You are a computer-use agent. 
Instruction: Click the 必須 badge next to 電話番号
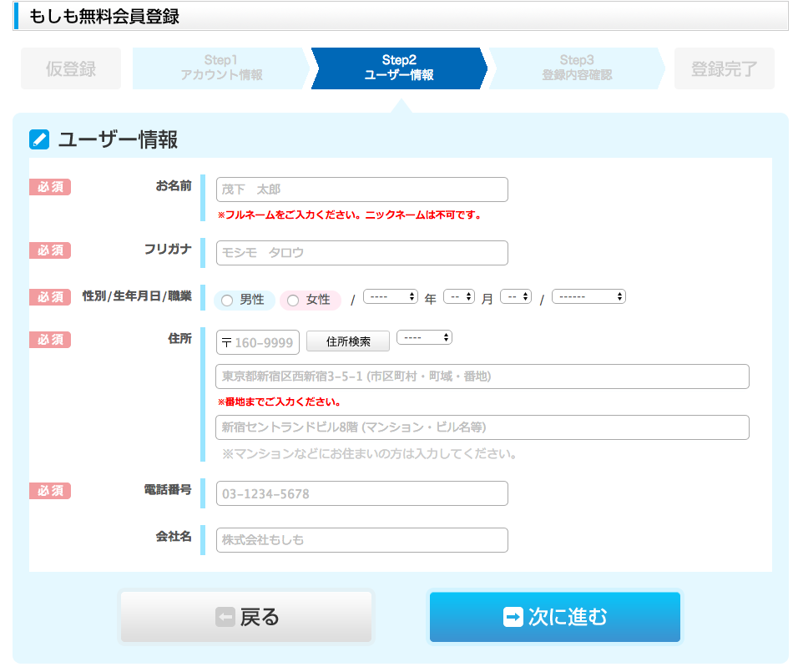[50, 491]
